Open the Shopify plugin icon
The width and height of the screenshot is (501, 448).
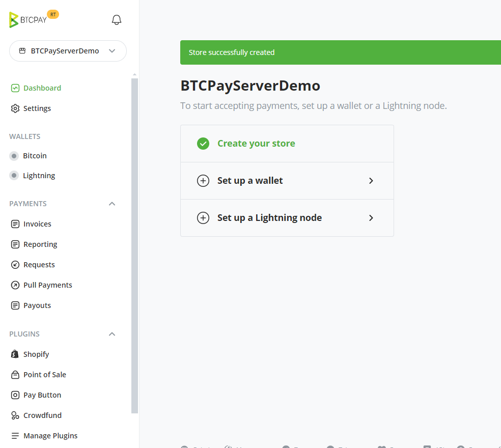click(15, 354)
